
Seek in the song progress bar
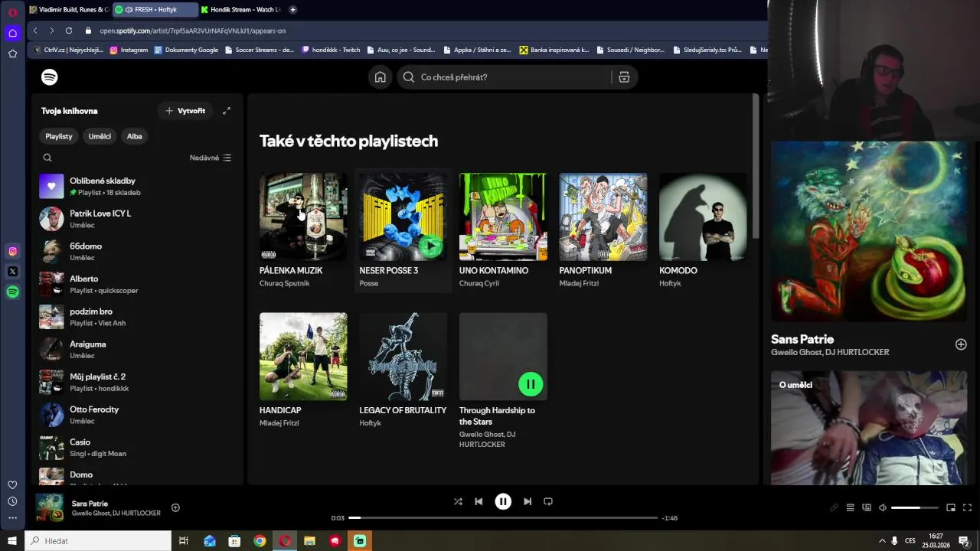[503, 518]
